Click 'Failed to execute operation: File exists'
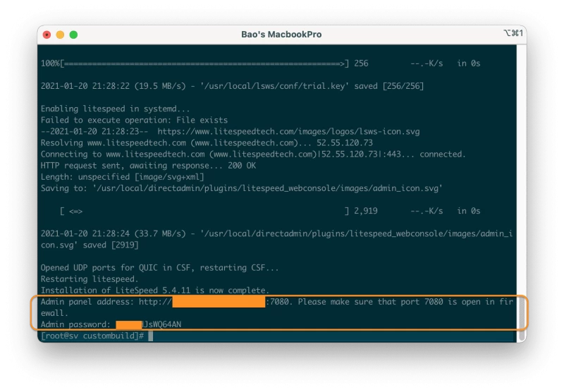 tap(134, 120)
